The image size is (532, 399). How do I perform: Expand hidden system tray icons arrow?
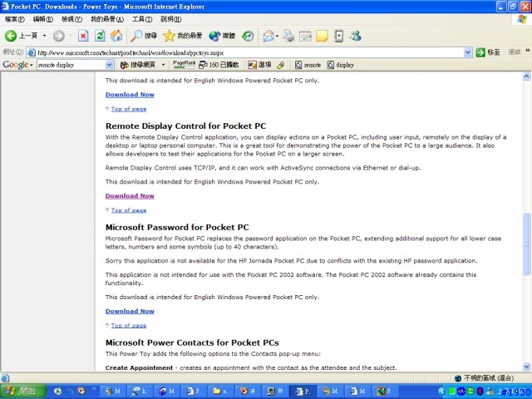click(x=441, y=392)
